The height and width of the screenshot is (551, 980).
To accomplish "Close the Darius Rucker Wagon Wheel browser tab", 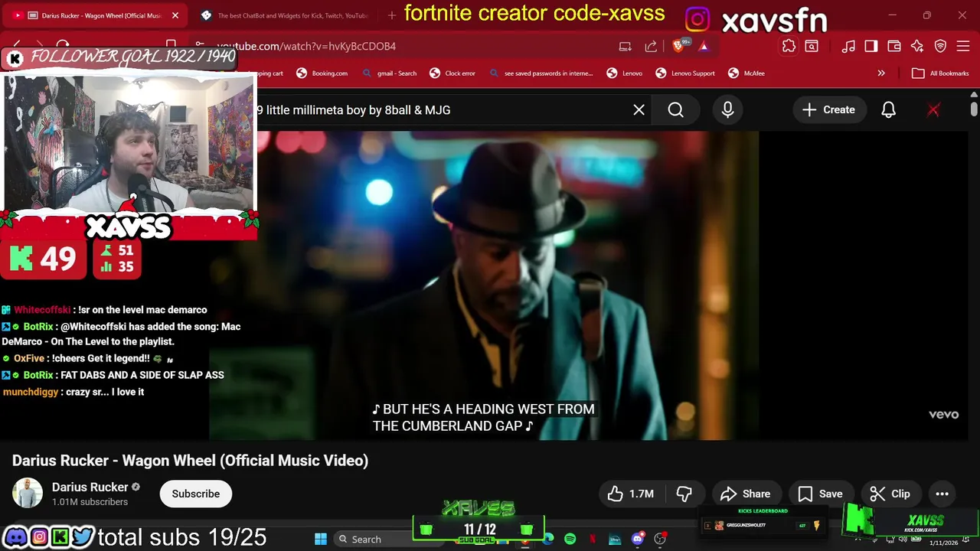I will 175,15.
